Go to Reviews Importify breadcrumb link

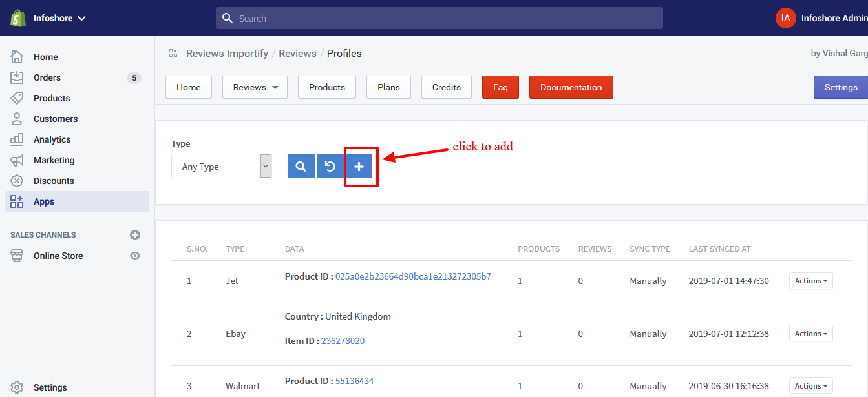[x=227, y=53]
